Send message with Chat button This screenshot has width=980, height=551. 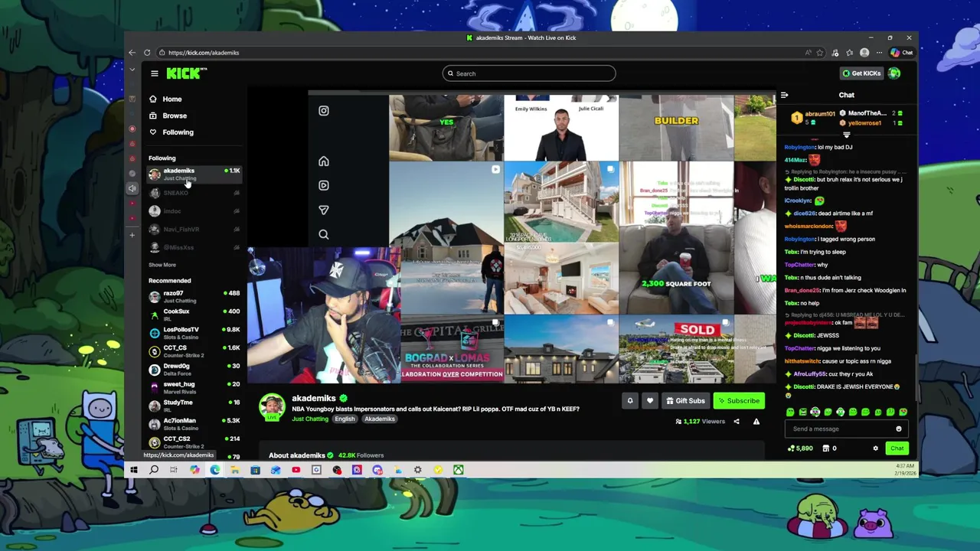(x=897, y=448)
